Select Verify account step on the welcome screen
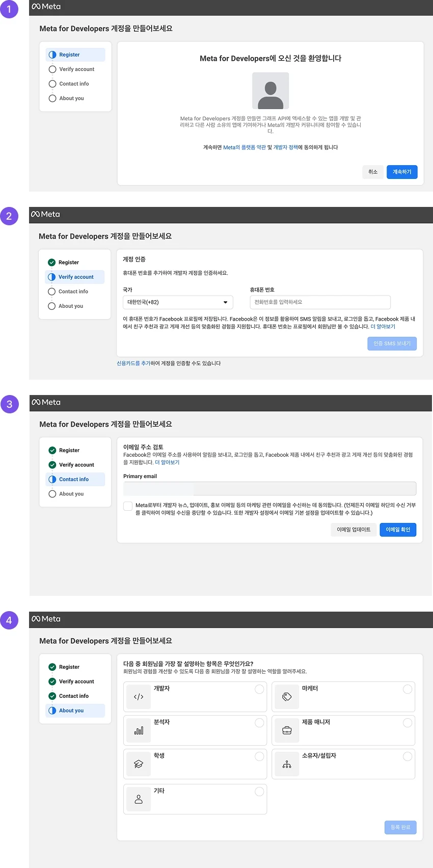 pos(75,69)
